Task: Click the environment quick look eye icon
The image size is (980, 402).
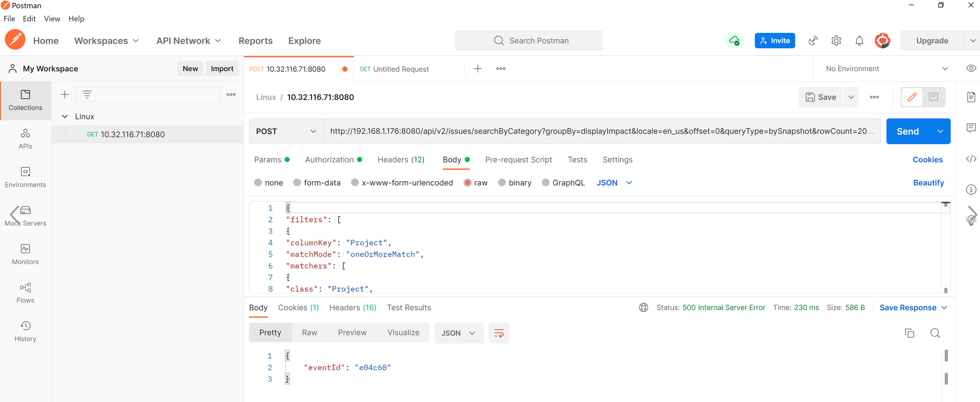Action: coord(971,69)
